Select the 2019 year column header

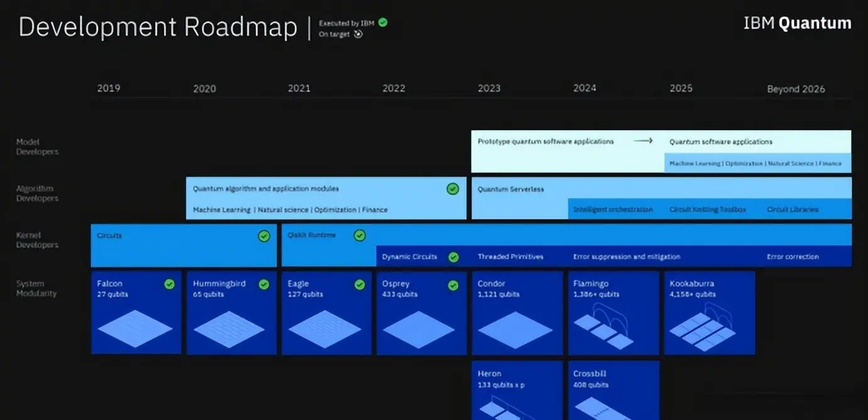click(x=109, y=88)
